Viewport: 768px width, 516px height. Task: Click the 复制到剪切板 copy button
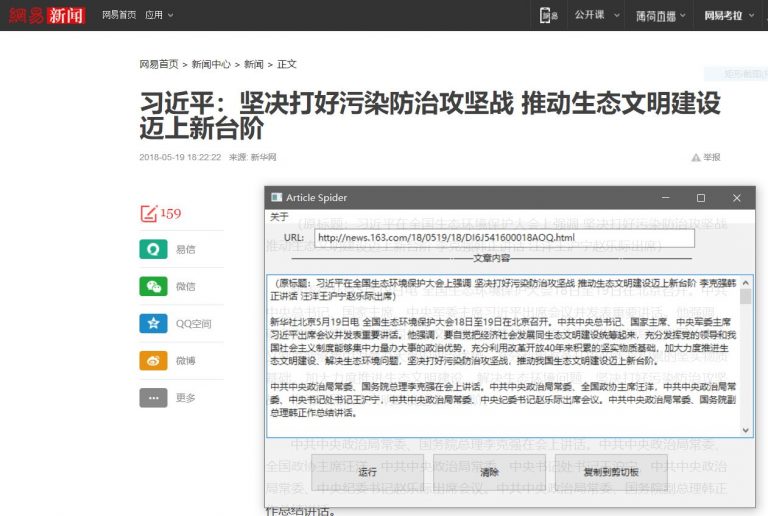611,471
